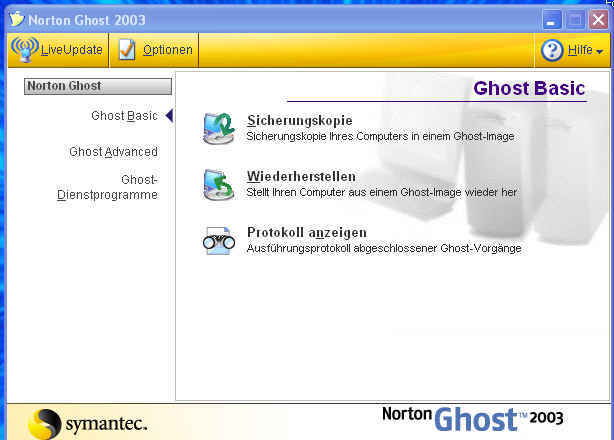Image resolution: width=614 pixels, height=440 pixels.
Task: Open LiveUpdate via its text label
Action: pyautogui.click(x=72, y=50)
